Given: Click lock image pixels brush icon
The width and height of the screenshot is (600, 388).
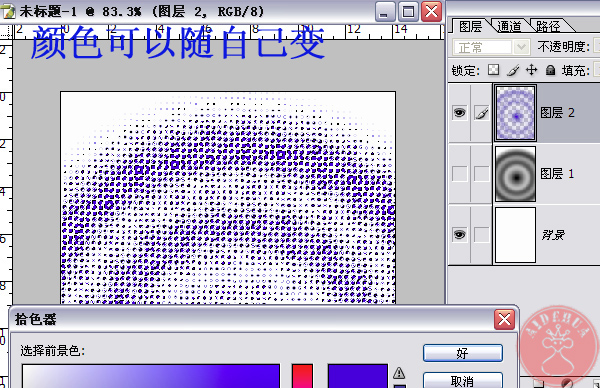Looking at the screenshot, I should tap(513, 70).
